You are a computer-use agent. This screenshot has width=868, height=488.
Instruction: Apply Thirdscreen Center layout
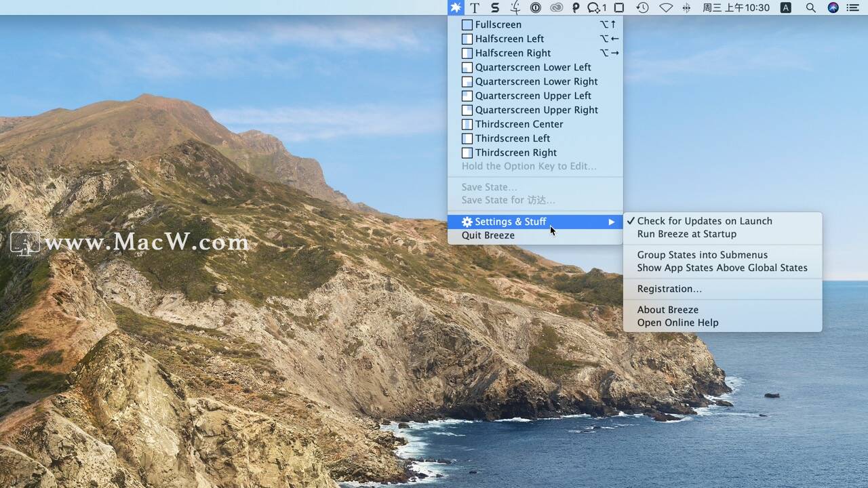click(535, 124)
